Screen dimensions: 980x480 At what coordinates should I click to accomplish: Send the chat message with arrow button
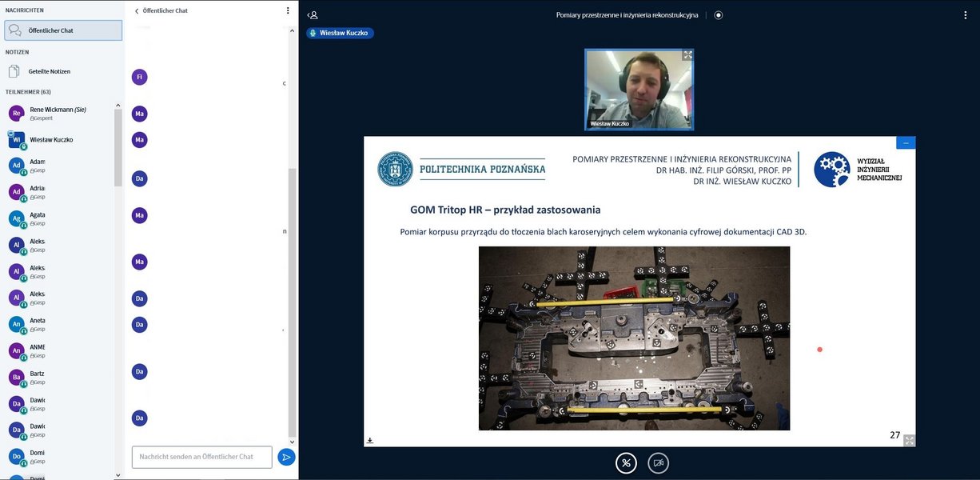(x=285, y=457)
